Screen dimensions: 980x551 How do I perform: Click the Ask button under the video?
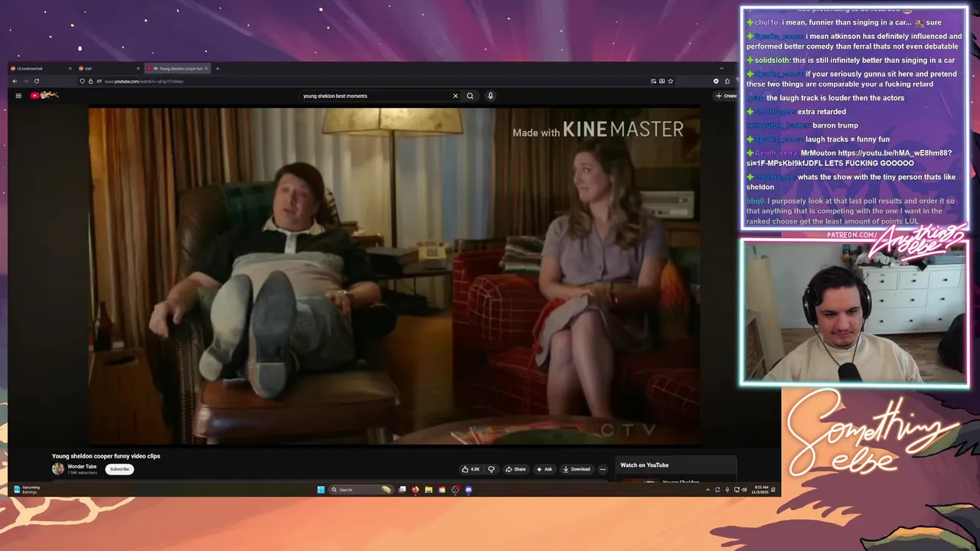(x=544, y=469)
